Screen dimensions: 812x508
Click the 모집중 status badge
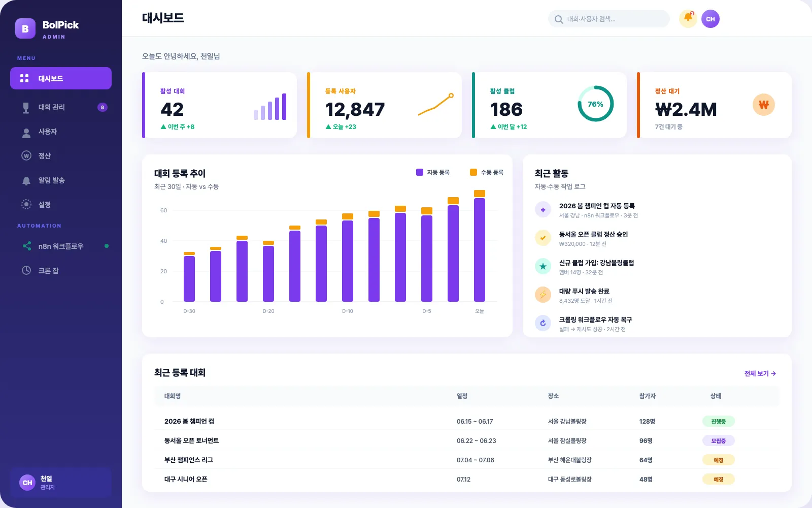point(718,441)
